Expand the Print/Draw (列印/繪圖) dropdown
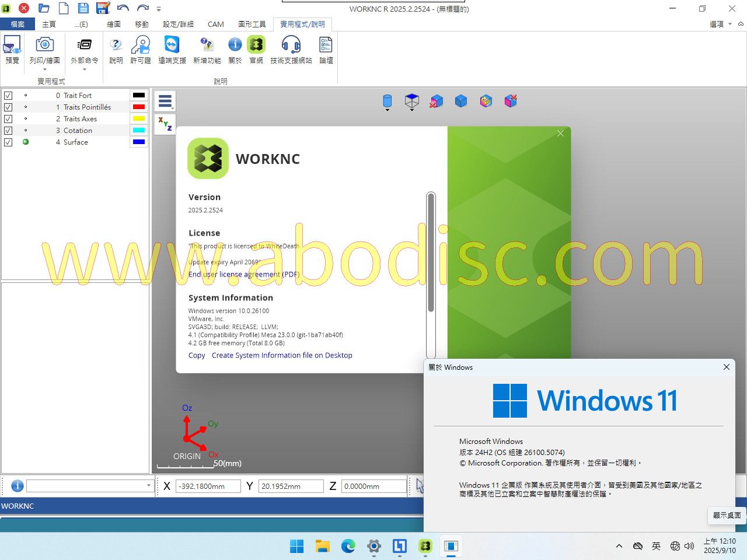 (x=45, y=69)
